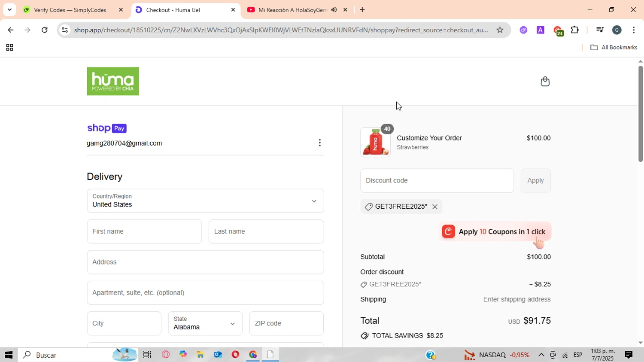Image resolution: width=644 pixels, height=362 pixels.
Task: Open the Chrome three-dot menu
Action: tap(634, 30)
